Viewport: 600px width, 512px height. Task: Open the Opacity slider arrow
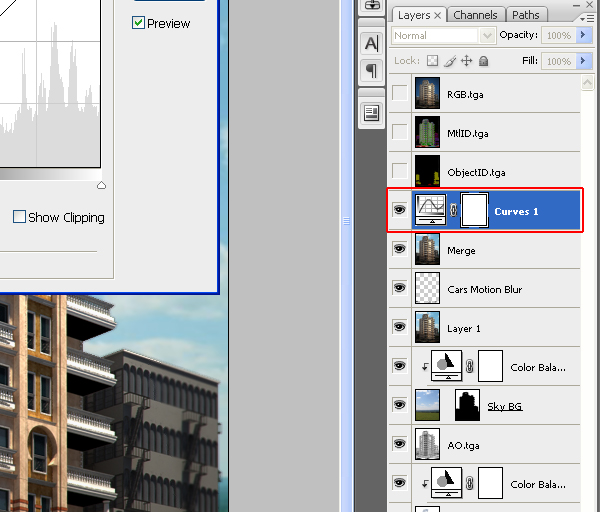(x=583, y=35)
